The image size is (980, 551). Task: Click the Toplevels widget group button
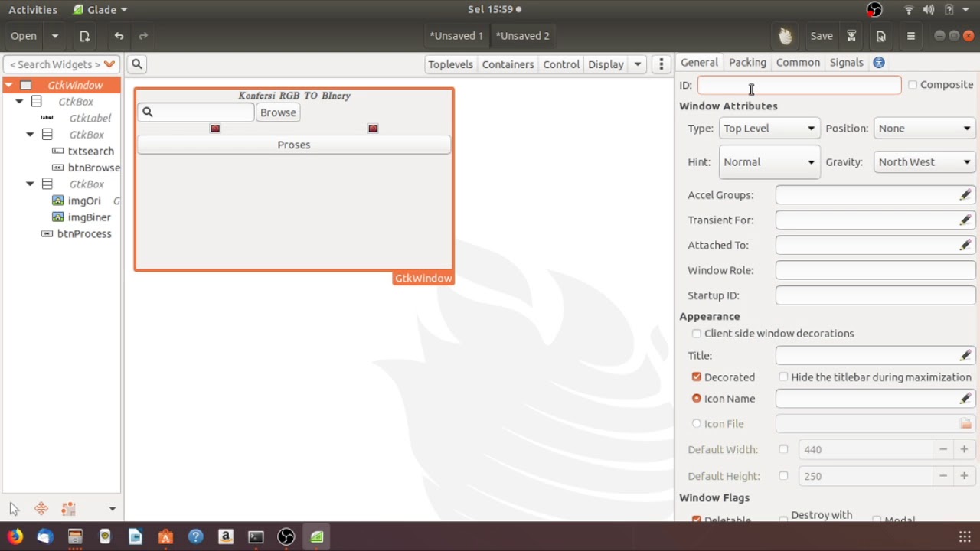point(450,64)
